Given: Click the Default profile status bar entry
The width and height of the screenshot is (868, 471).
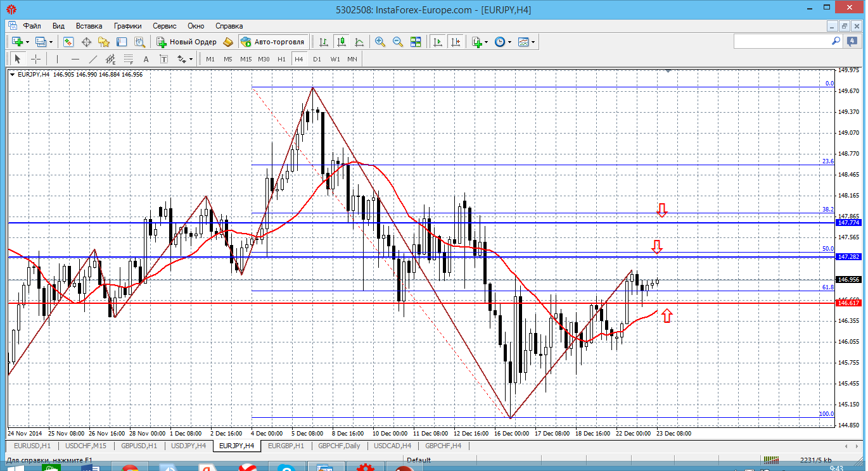Looking at the screenshot, I should (419, 460).
